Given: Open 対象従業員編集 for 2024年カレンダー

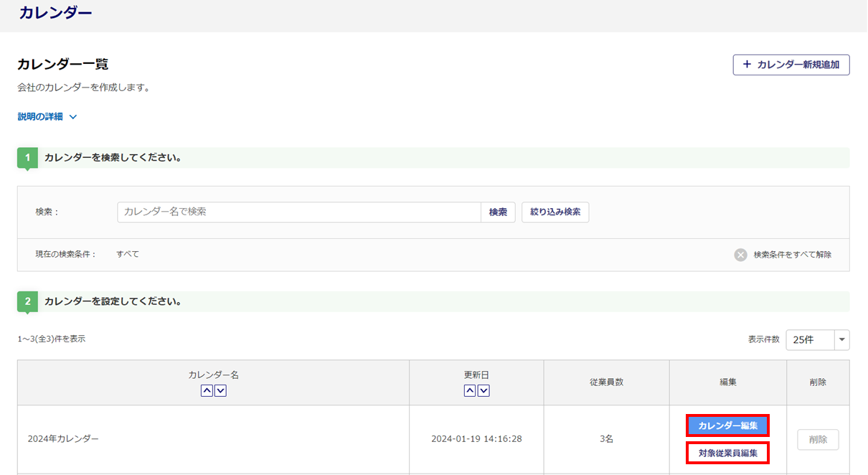Looking at the screenshot, I should point(727,453).
